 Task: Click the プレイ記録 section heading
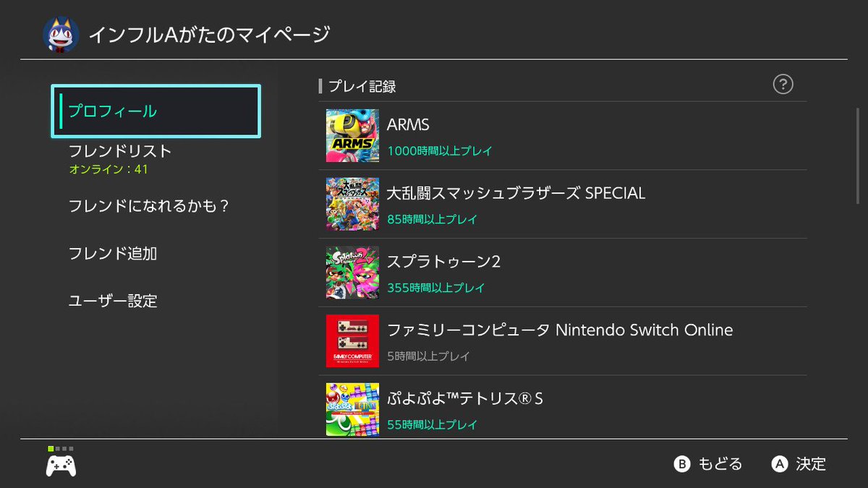[362, 87]
